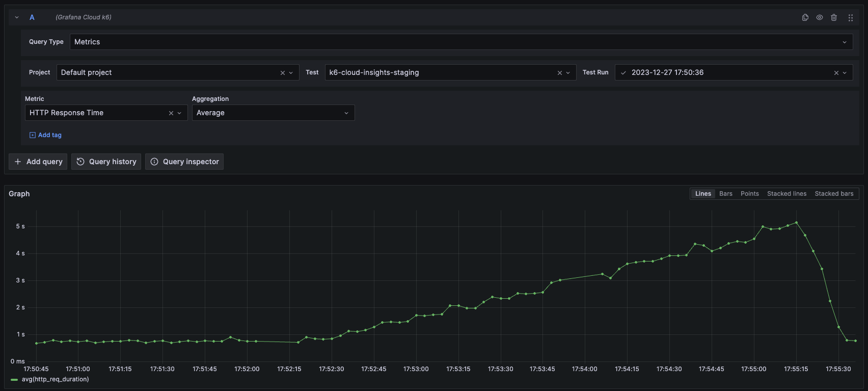The image size is (868, 391).
Task: Duplicate query A with copy icon
Action: point(805,17)
